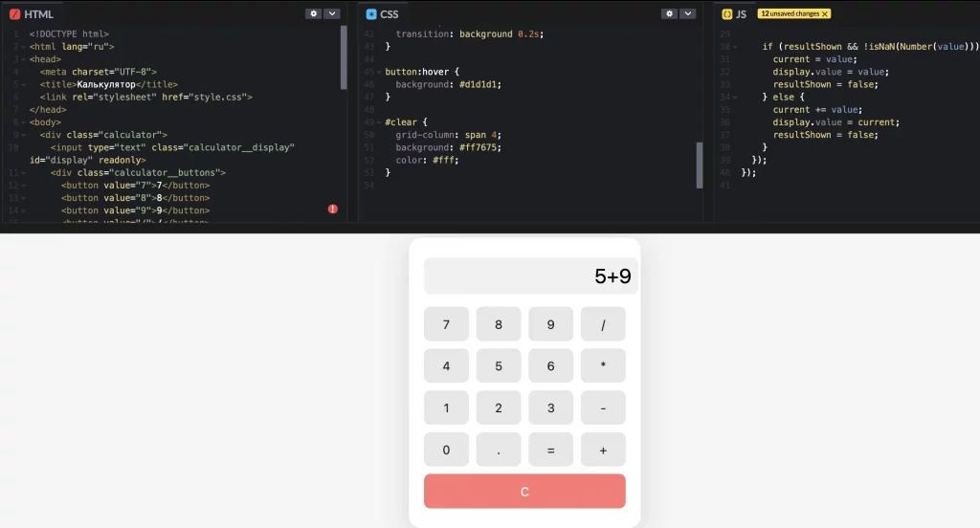
Task: Click the 'Калькулятор' title text in HTML
Action: tap(106, 84)
